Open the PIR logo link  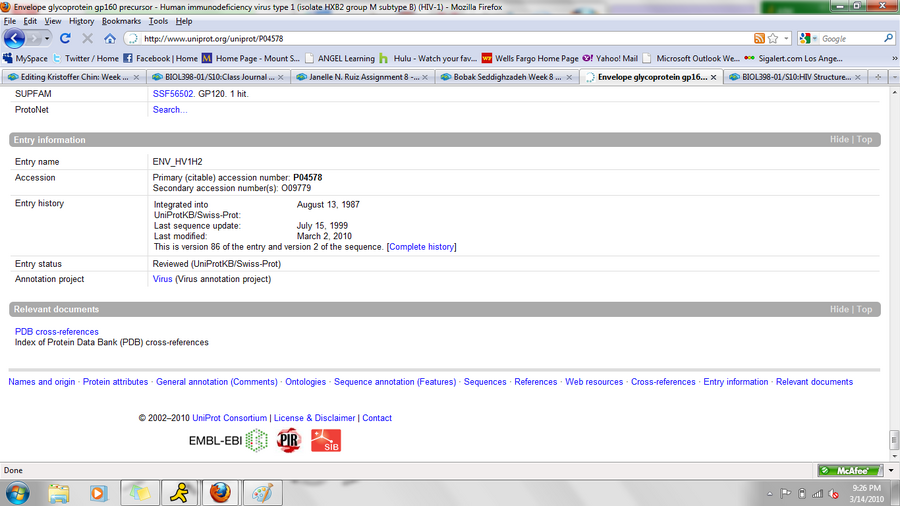point(288,439)
